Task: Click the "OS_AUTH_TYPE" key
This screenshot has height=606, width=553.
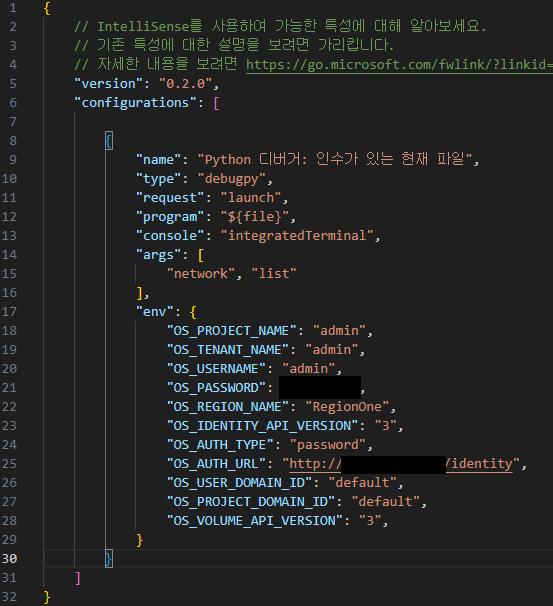Action: (x=220, y=445)
